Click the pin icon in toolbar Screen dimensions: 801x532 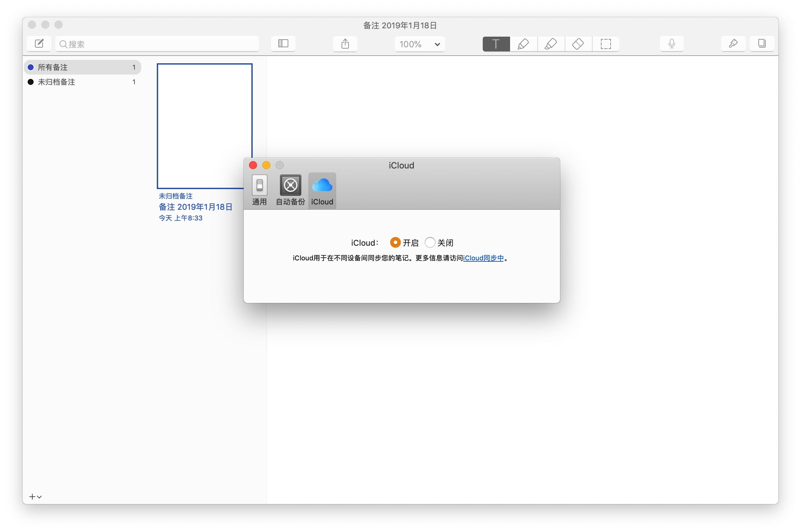(x=733, y=44)
